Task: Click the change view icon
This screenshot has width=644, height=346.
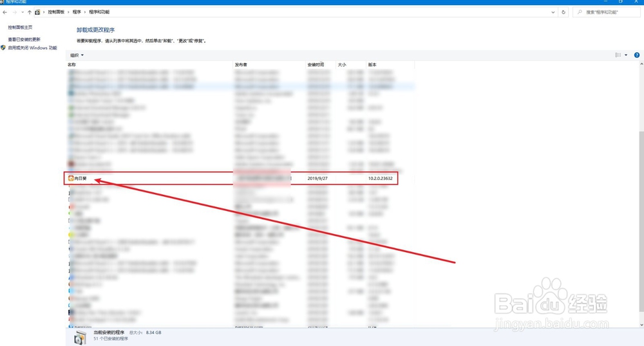Action: tap(618, 55)
